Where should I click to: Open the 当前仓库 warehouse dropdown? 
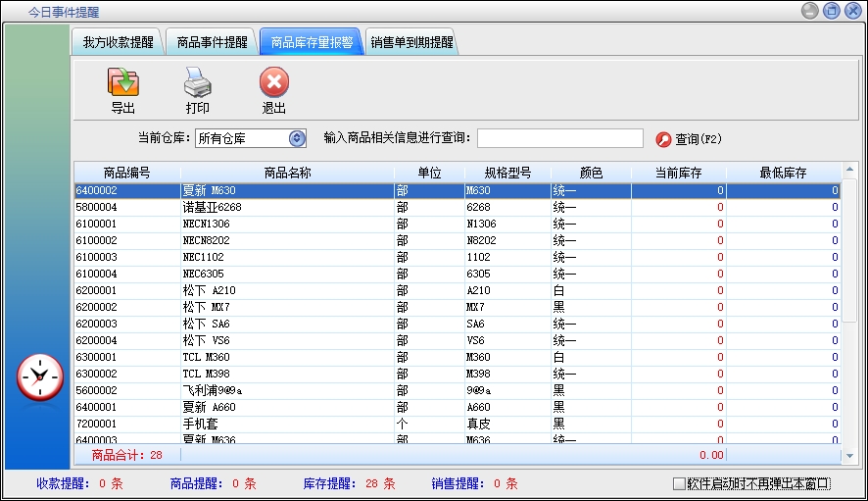click(x=297, y=138)
